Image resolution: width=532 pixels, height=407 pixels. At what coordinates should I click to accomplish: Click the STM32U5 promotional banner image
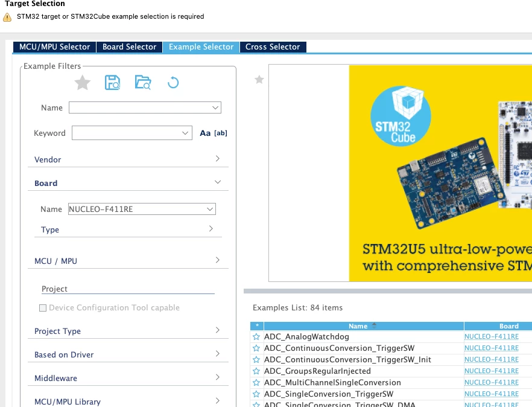click(x=440, y=173)
